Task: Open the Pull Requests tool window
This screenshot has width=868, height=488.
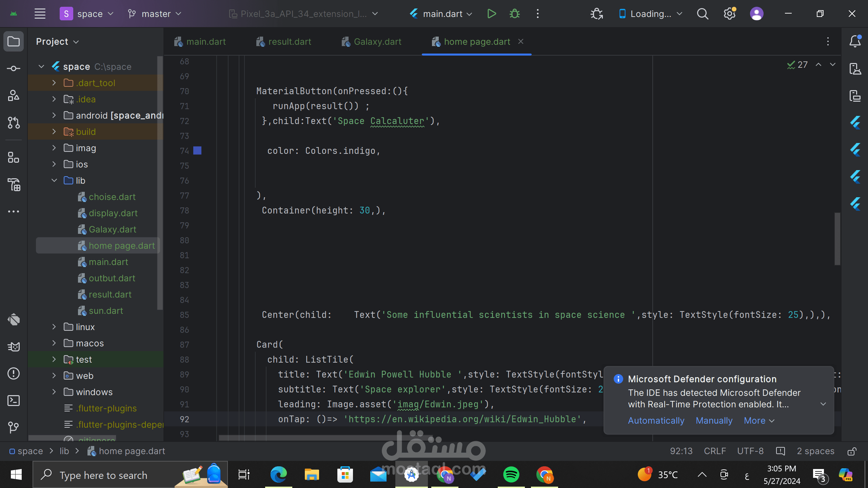Action: [x=14, y=123]
